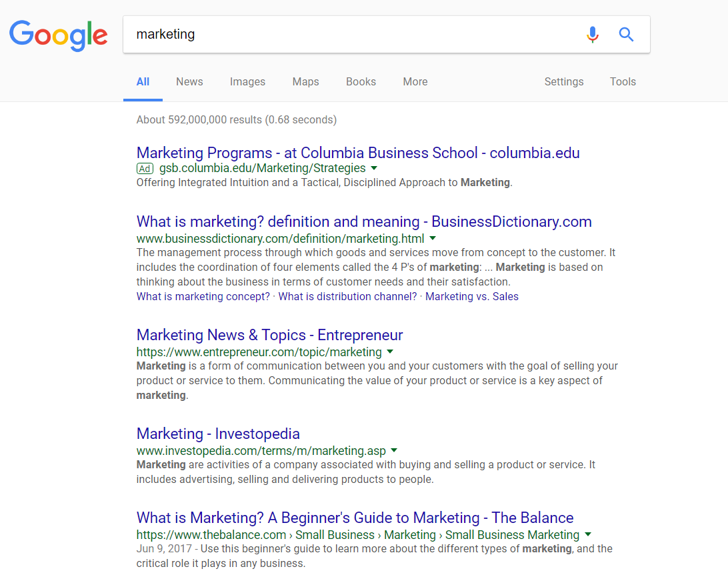Image resolution: width=728 pixels, height=579 pixels.
Task: Click About 592,000,000 results text
Action: 236,120
